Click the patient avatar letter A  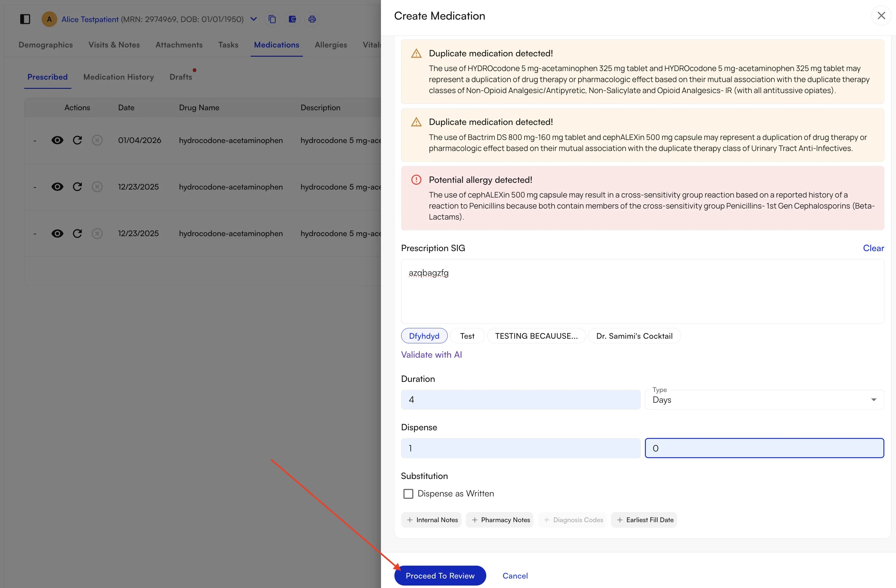coord(49,19)
